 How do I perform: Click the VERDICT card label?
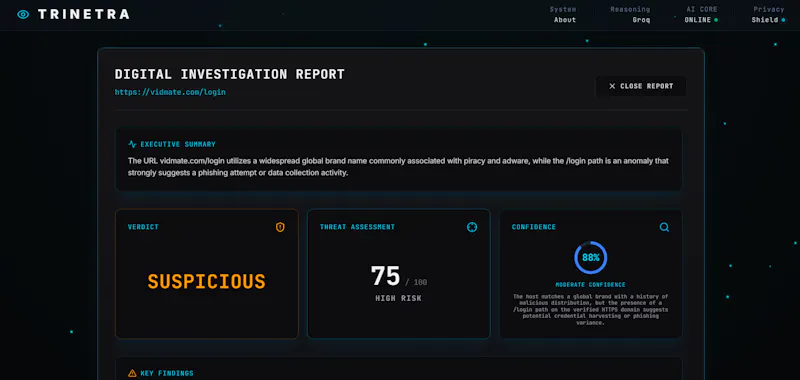click(x=143, y=227)
